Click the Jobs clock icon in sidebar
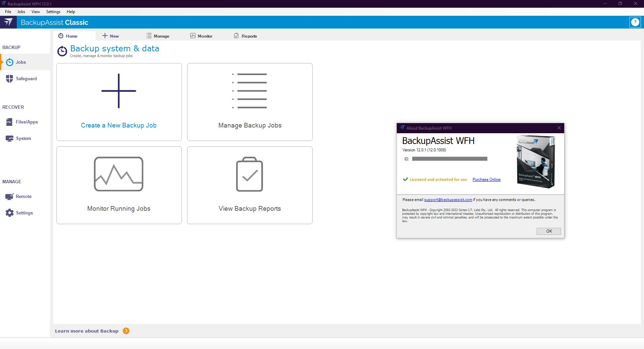 pos(10,62)
